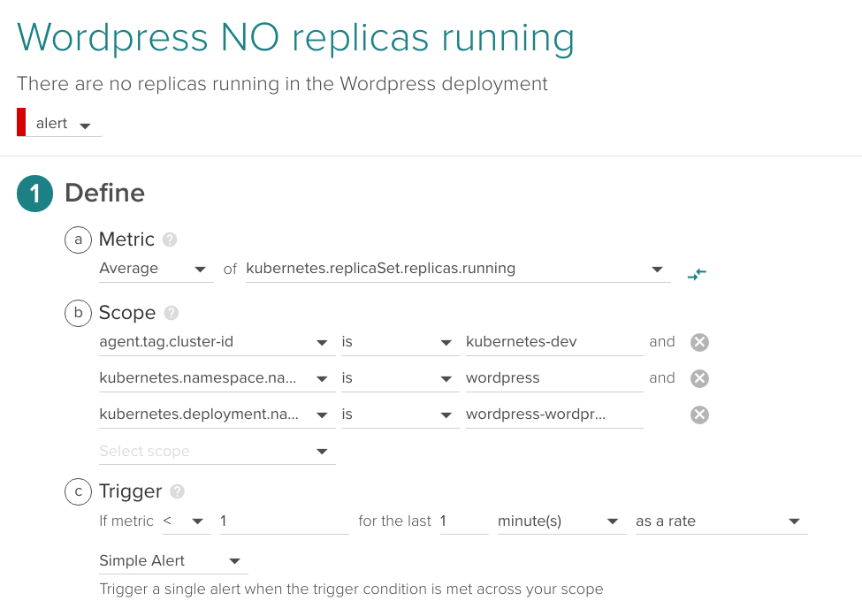Image resolution: width=862 pixels, height=616 pixels.
Task: Click the 'Define' section heading
Action: point(104,194)
